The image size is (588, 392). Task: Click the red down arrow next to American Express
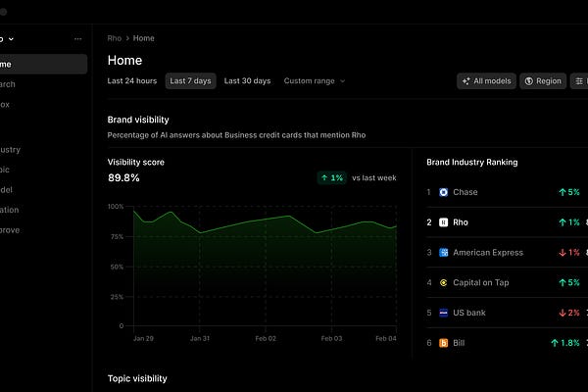click(563, 253)
